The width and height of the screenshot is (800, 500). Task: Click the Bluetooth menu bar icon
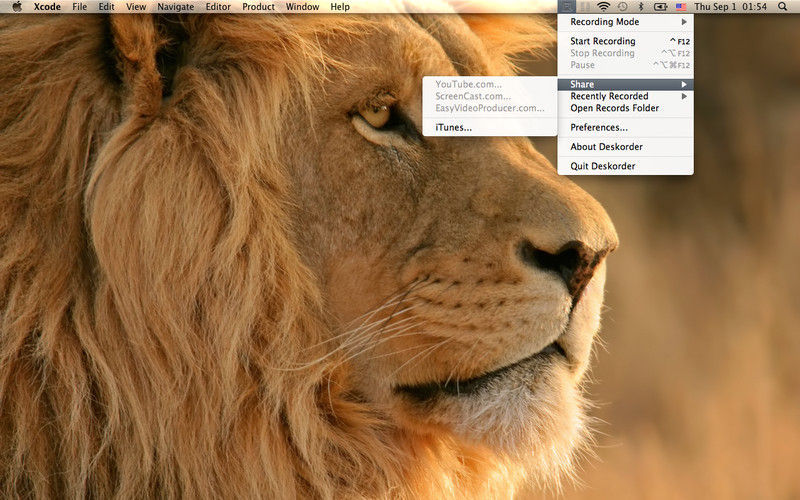(x=641, y=7)
